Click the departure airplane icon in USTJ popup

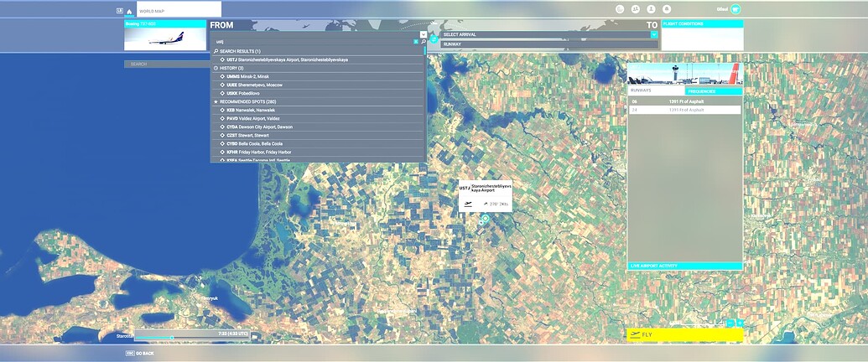[468, 204]
